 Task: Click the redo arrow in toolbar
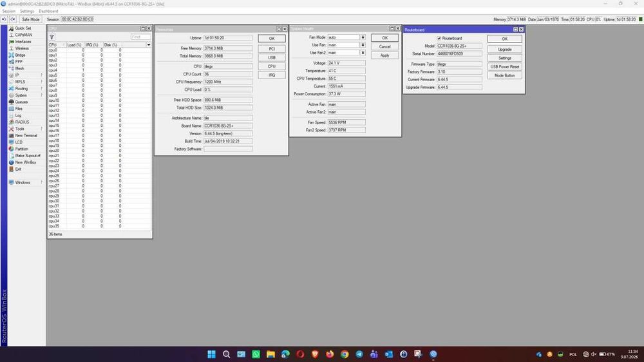tap(13, 19)
